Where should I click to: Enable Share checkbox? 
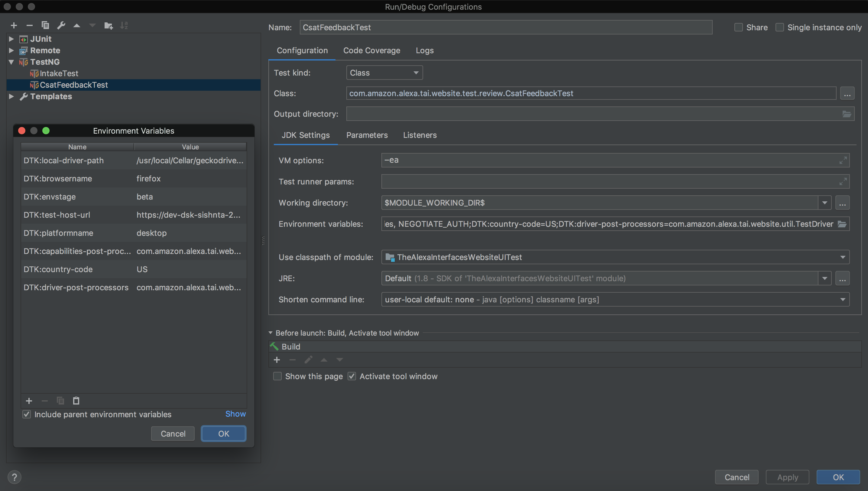[739, 27]
